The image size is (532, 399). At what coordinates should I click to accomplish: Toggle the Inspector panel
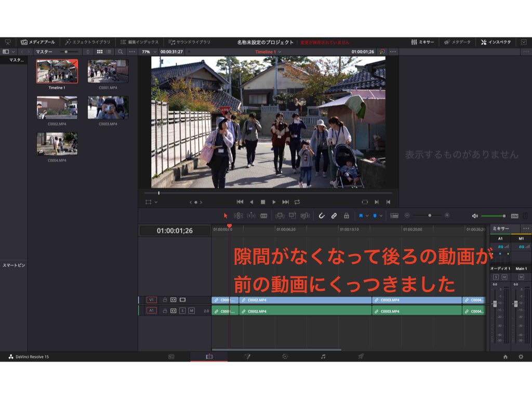(x=496, y=42)
